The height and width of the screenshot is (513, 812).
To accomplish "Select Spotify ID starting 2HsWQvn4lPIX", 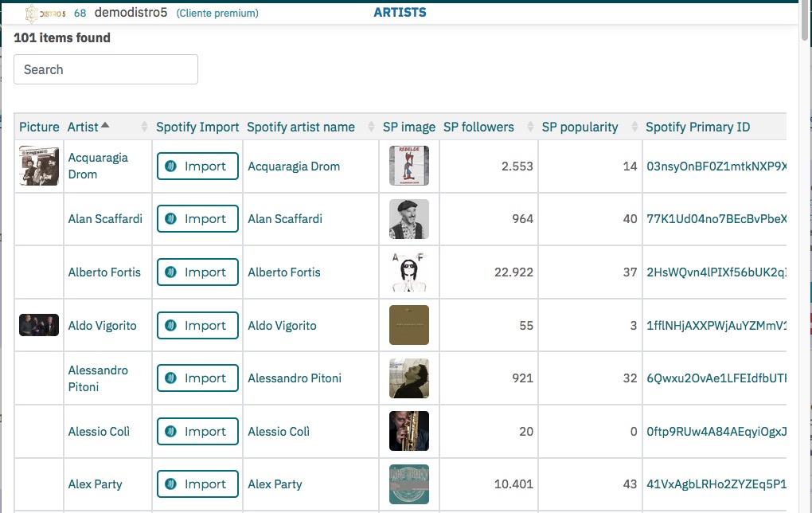I will click(x=716, y=272).
